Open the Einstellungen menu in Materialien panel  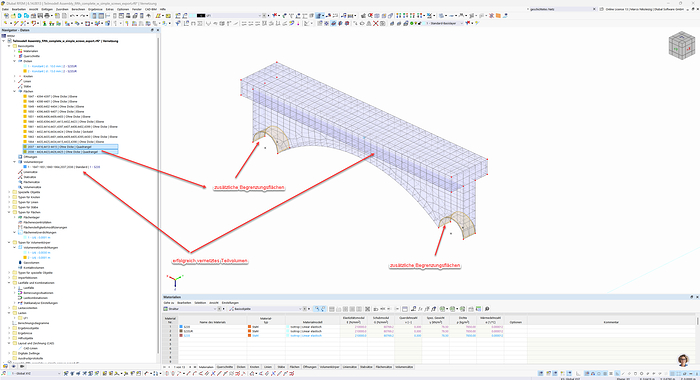pos(230,303)
